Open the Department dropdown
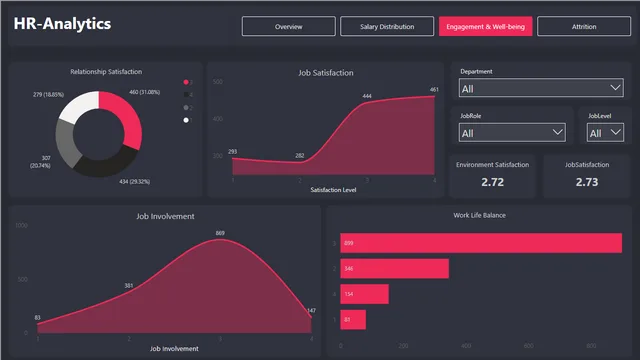Screen dimensions: 640x360 point(541,88)
